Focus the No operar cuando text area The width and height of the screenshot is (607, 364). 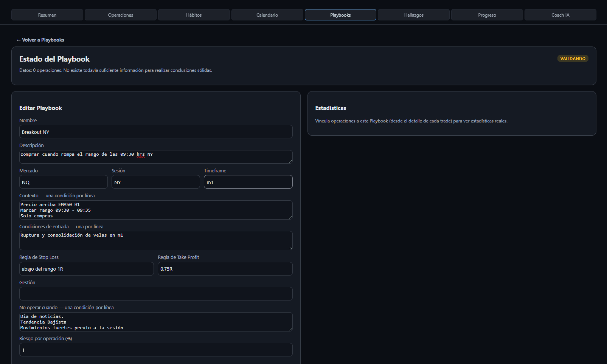pos(156,322)
